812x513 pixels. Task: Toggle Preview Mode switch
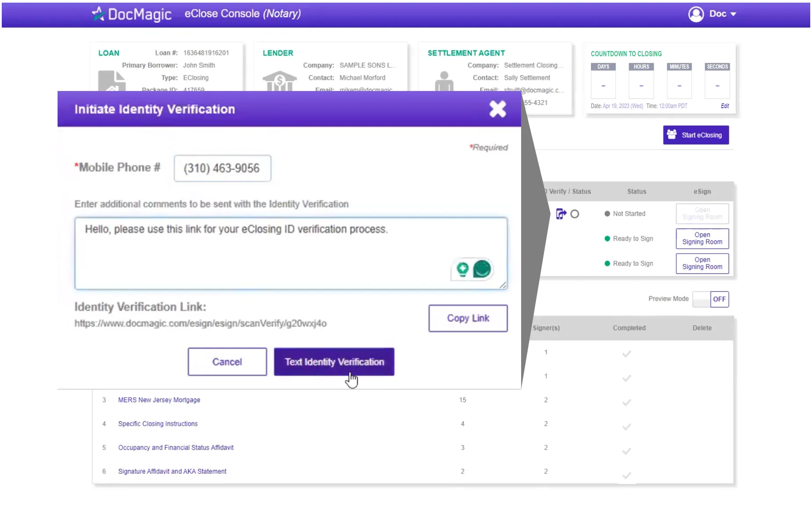pos(710,299)
